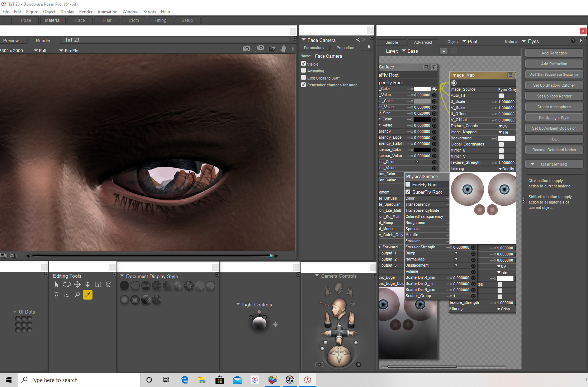This screenshot has width=588, height=387.
Task: Click the Rotate tool in Editing Tools
Action: pos(67,285)
